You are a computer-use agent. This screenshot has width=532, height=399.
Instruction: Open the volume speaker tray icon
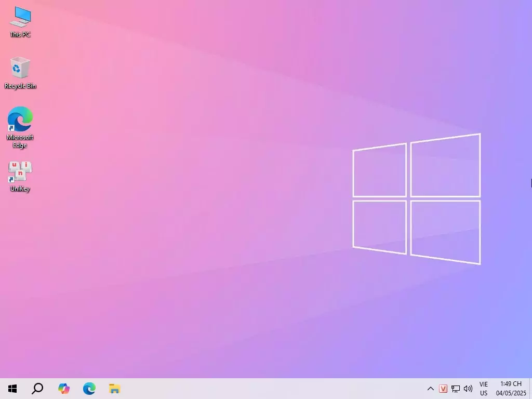468,389
